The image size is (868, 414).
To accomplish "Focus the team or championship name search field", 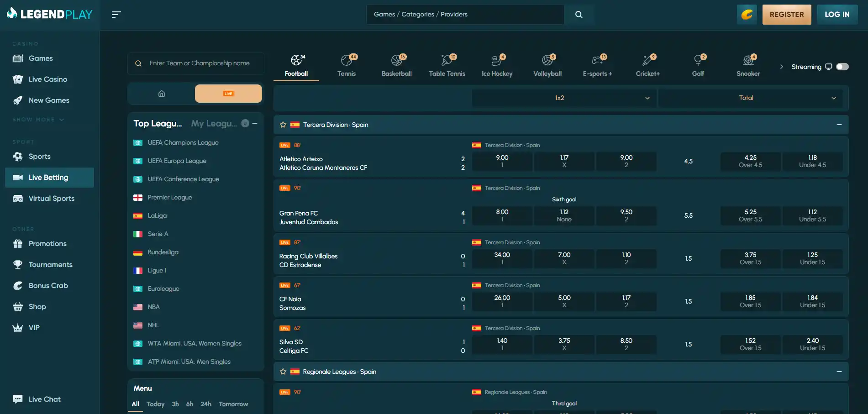I will (x=196, y=63).
